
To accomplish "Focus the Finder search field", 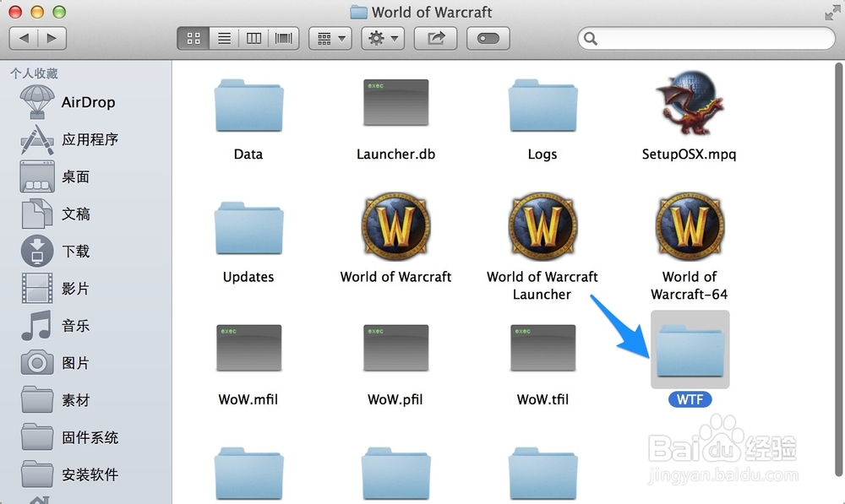I will (706, 39).
